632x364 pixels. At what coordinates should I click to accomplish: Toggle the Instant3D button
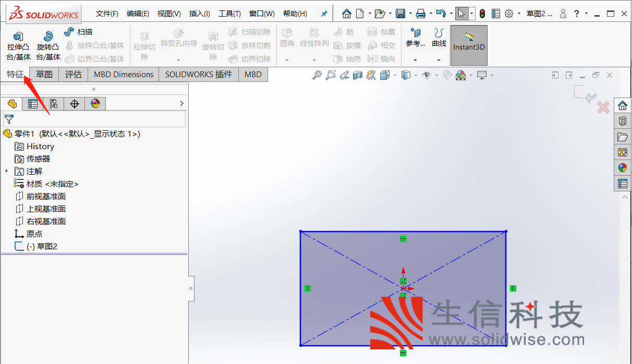click(x=469, y=45)
